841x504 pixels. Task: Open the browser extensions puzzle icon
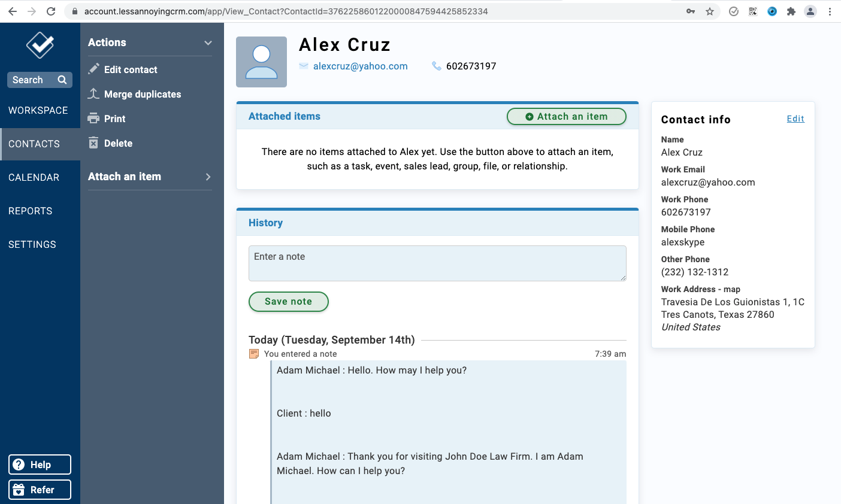pyautogui.click(x=791, y=11)
